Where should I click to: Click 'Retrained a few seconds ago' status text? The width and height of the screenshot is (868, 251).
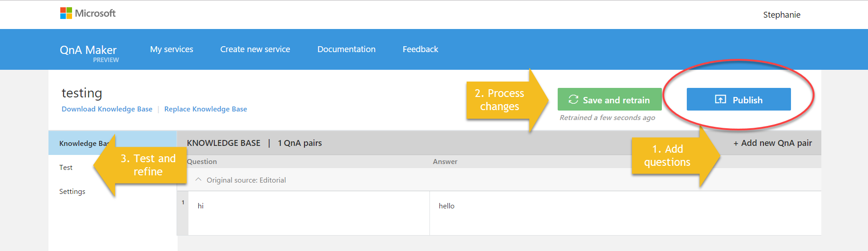pyautogui.click(x=607, y=117)
